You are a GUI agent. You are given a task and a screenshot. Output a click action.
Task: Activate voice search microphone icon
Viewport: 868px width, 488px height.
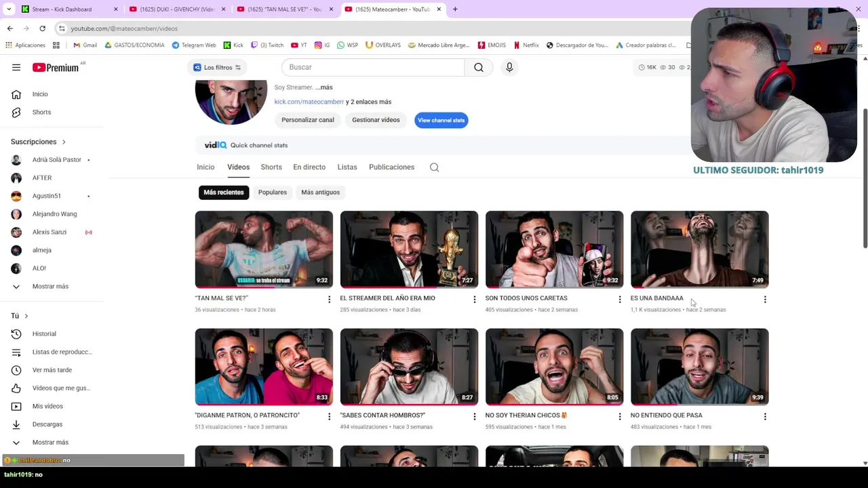(x=509, y=67)
